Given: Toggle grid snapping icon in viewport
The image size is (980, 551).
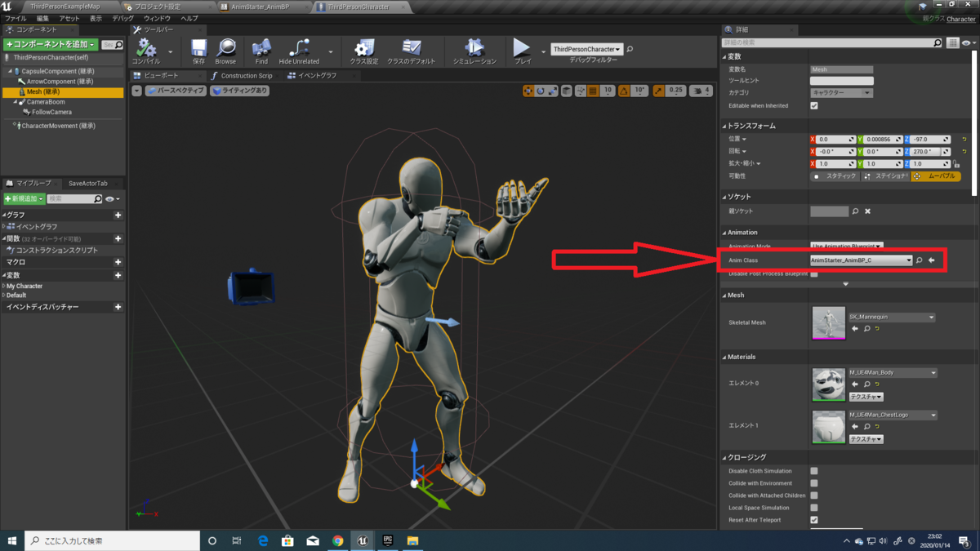Looking at the screenshot, I should click(x=594, y=91).
